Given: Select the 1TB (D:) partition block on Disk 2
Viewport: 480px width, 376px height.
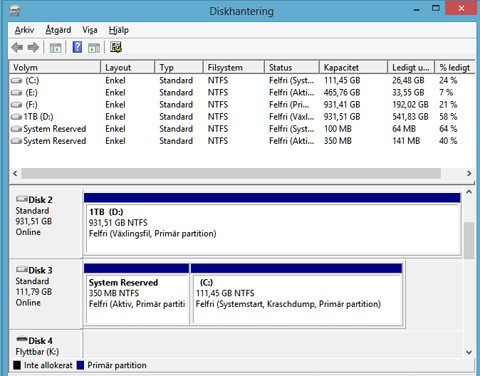Looking at the screenshot, I should coord(272,224).
